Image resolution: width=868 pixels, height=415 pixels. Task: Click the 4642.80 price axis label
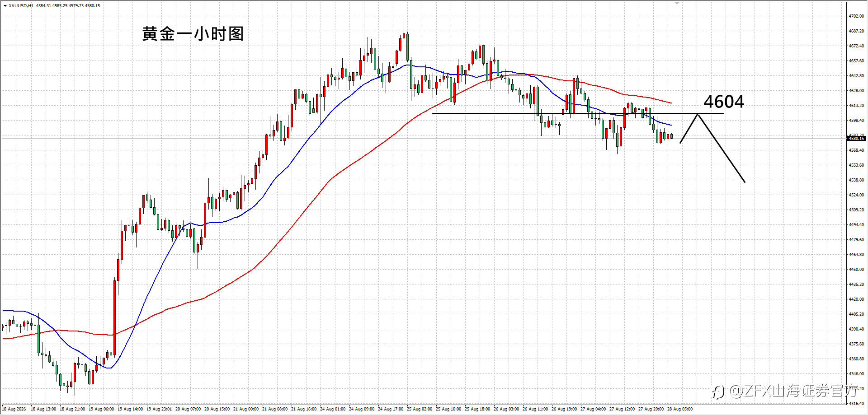(x=856, y=76)
